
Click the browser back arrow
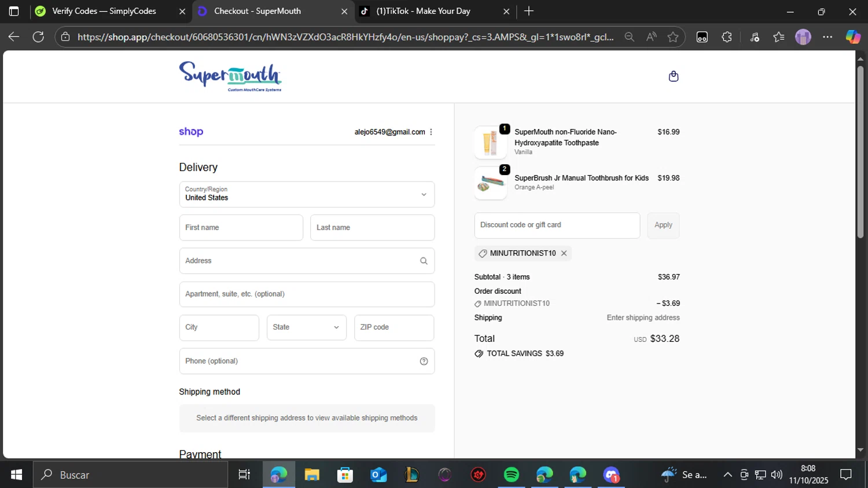[14, 37]
